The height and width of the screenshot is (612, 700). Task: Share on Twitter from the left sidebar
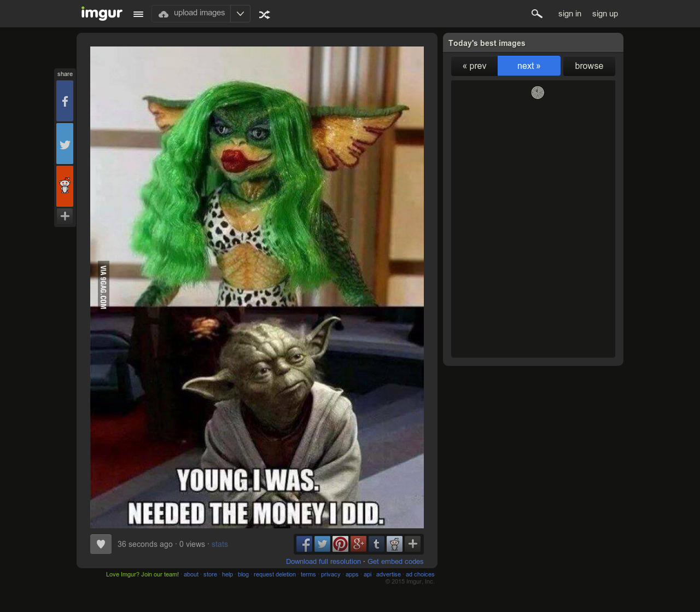click(x=65, y=144)
